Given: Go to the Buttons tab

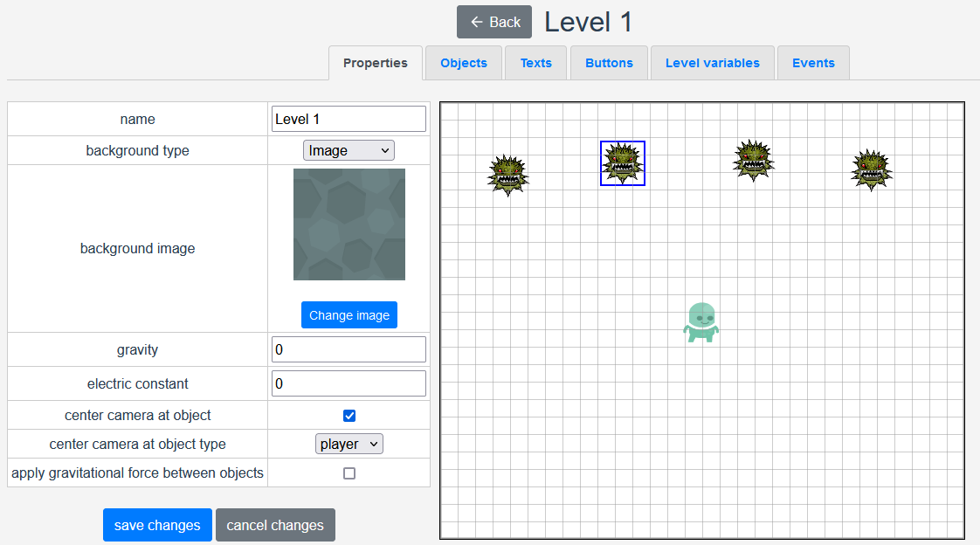Looking at the screenshot, I should 609,63.
